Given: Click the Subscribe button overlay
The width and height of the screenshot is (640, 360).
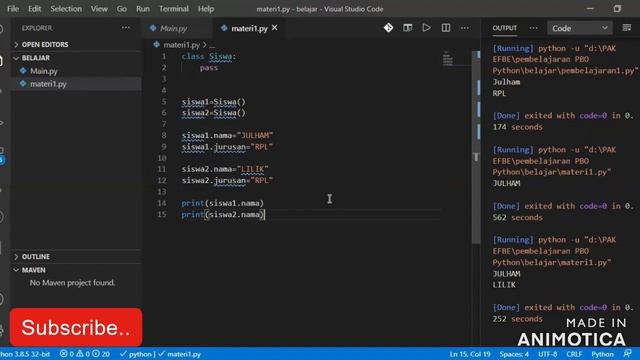Looking at the screenshot, I should 76,327.
